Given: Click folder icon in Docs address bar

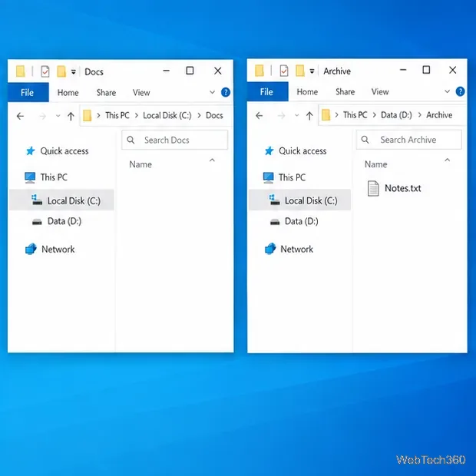Looking at the screenshot, I should coord(87,115).
